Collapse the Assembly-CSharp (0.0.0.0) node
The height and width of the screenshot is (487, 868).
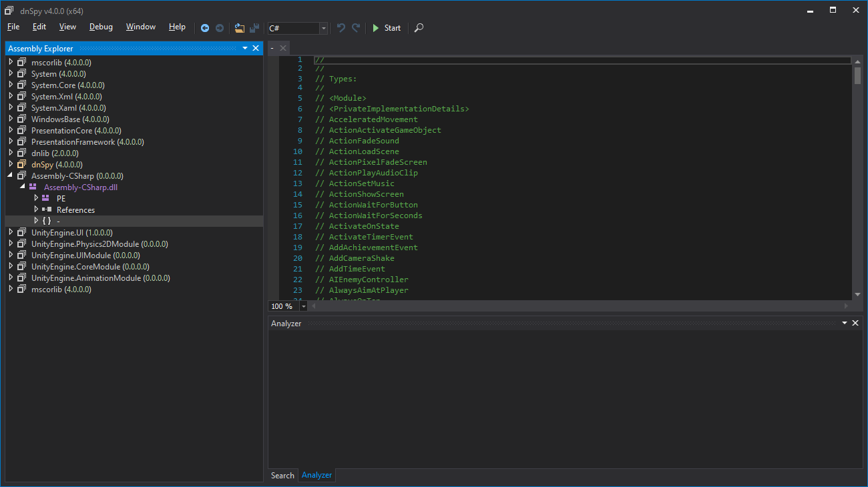pos(11,176)
